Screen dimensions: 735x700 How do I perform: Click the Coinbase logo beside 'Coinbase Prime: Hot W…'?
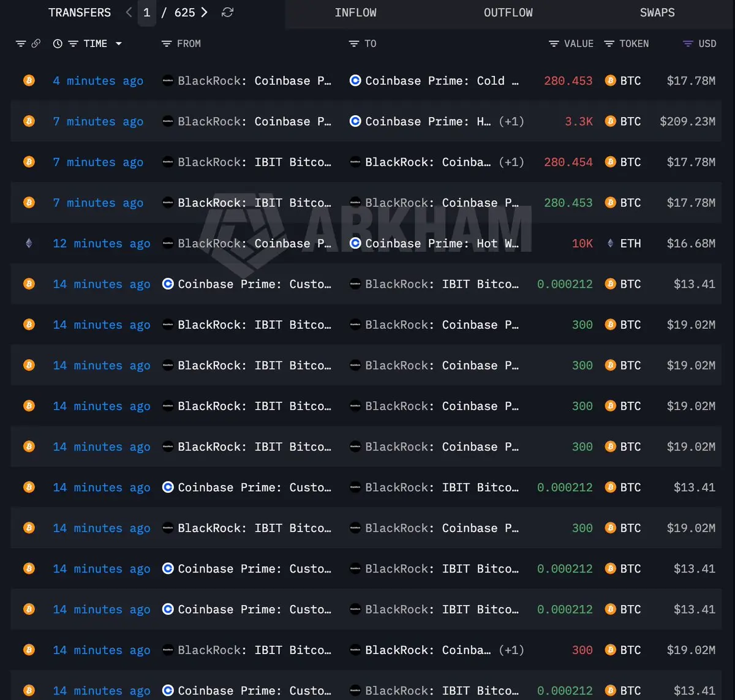tap(355, 243)
